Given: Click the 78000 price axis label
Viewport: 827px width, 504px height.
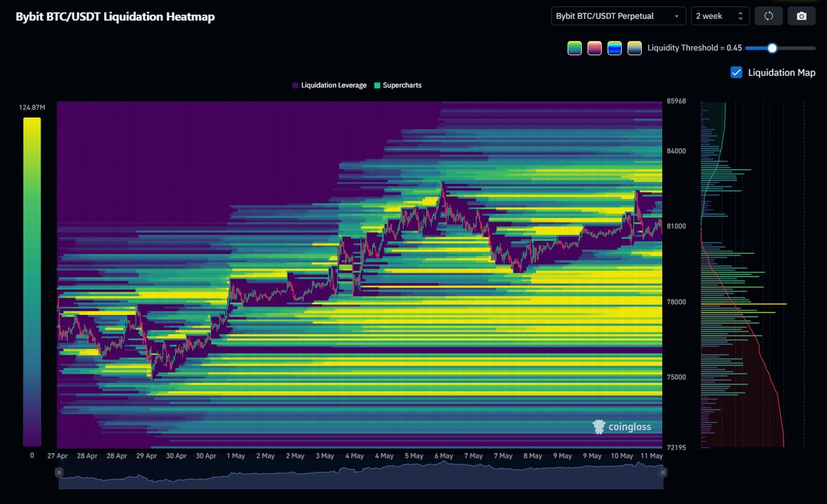Looking at the screenshot, I should (675, 302).
